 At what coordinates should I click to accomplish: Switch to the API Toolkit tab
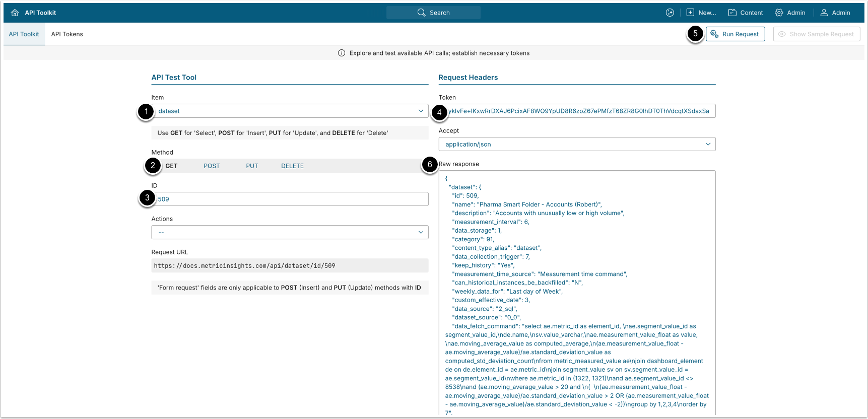click(x=24, y=34)
